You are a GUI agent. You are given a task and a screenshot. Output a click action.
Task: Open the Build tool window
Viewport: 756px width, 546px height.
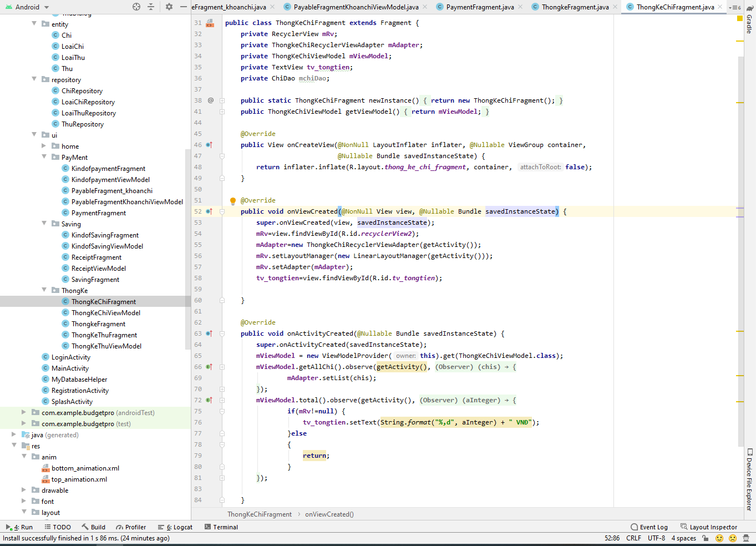[x=93, y=527]
